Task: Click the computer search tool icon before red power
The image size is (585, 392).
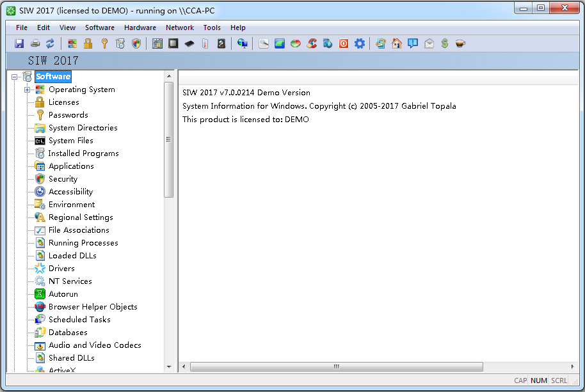Action: pos(328,43)
